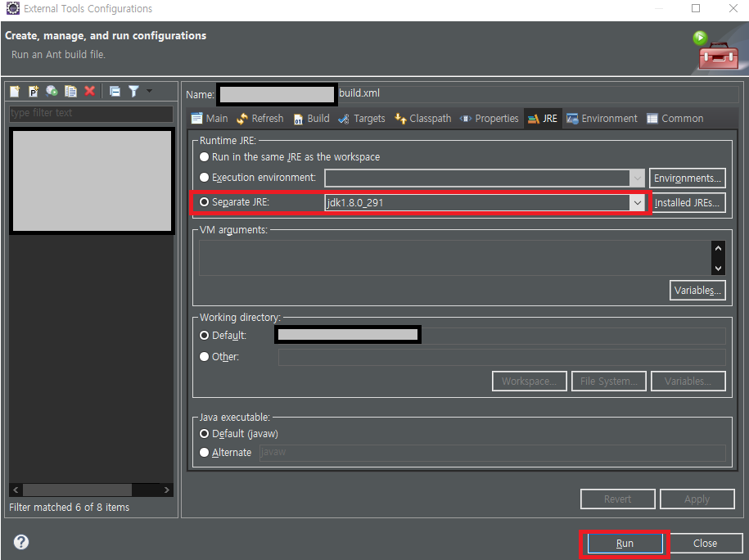
Task: Collapse all items in the configuration tree
Action: pos(115,91)
